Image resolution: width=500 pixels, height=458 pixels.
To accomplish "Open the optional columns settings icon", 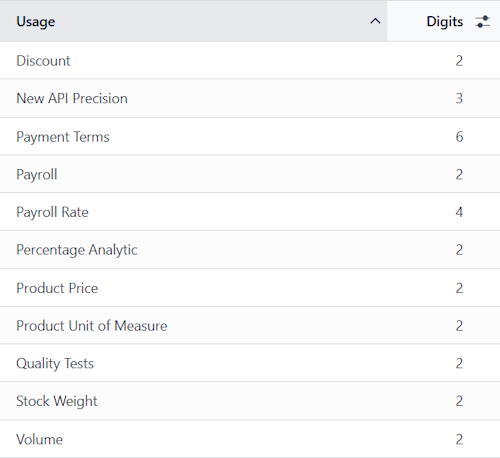I will [x=482, y=22].
